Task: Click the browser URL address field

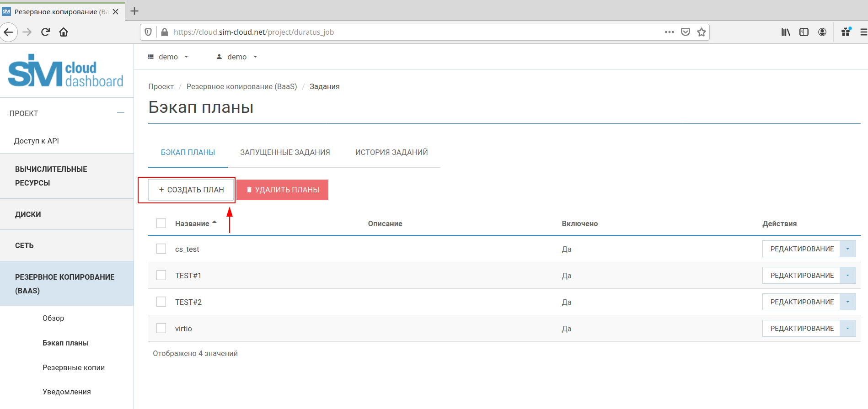Action: coord(412,32)
